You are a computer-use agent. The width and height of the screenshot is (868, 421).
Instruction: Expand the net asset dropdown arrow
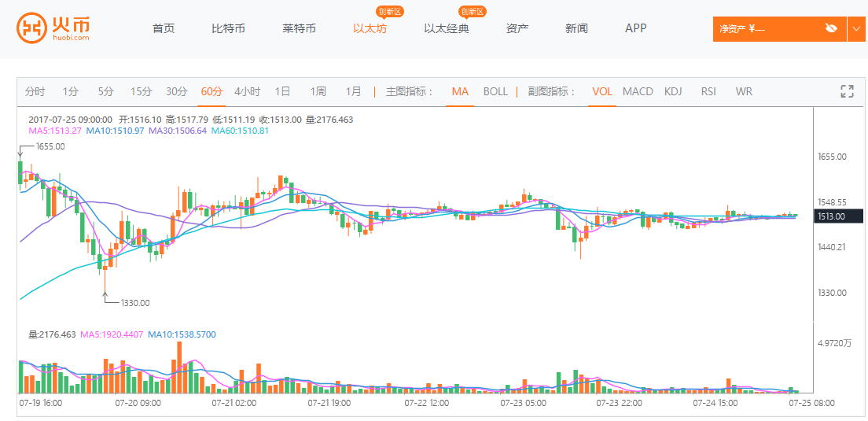tap(856, 29)
